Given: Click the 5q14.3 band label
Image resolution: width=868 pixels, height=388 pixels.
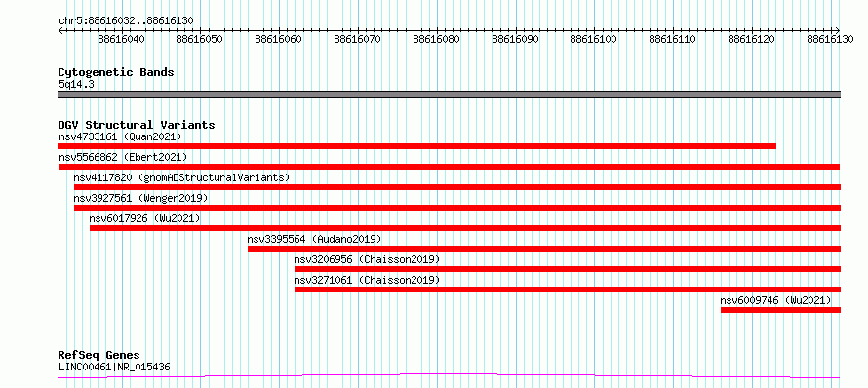Looking at the screenshot, I should click(x=75, y=84).
